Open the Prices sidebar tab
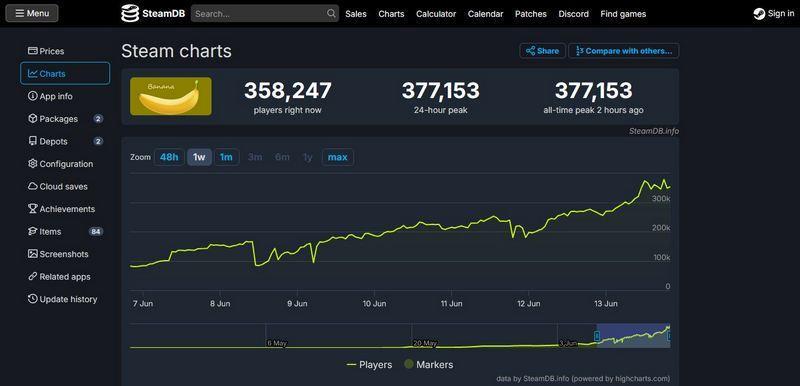The width and height of the screenshot is (800, 386). 65,51
